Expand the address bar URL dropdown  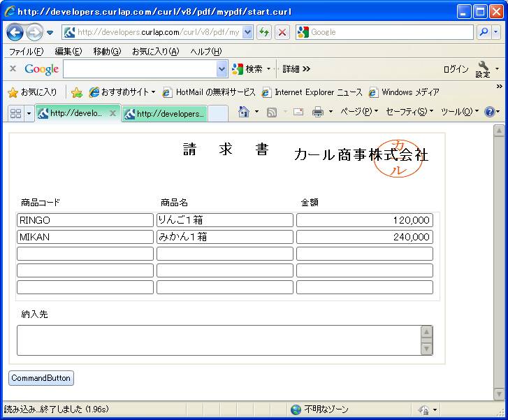[247, 32]
